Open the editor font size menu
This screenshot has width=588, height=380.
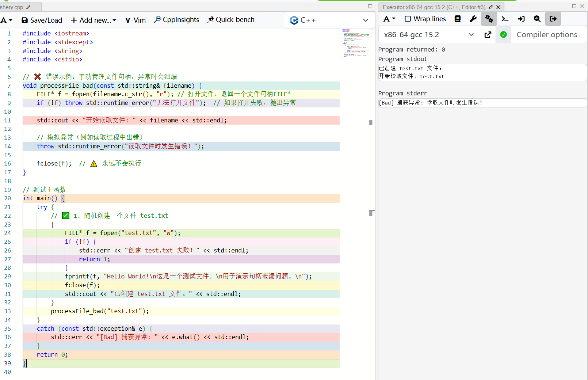coord(7,20)
